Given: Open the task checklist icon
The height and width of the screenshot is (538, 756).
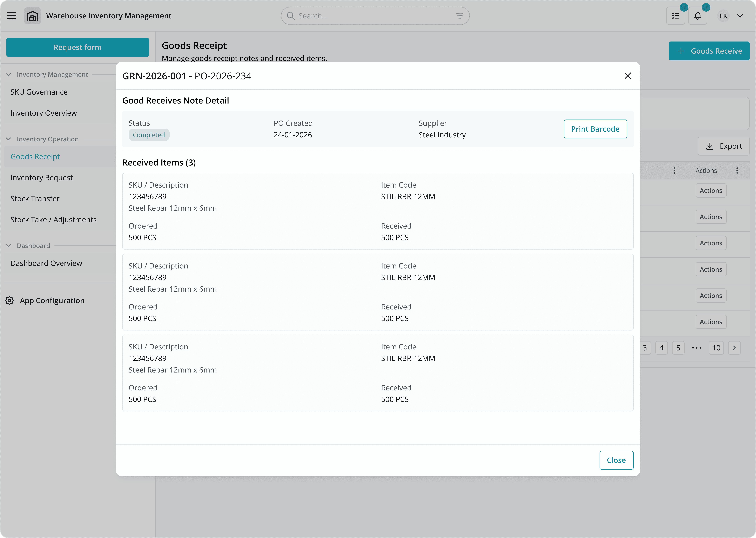Looking at the screenshot, I should tap(675, 16).
